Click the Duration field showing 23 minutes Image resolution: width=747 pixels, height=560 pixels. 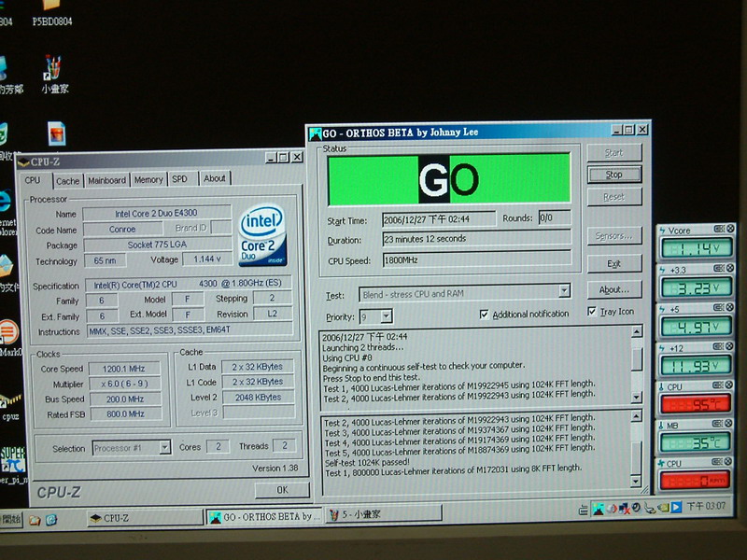click(x=476, y=239)
